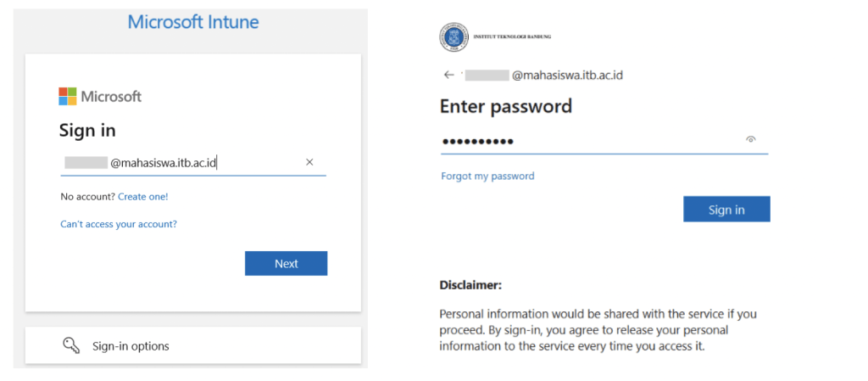Toggle password visibility with eye icon

pyautogui.click(x=751, y=139)
